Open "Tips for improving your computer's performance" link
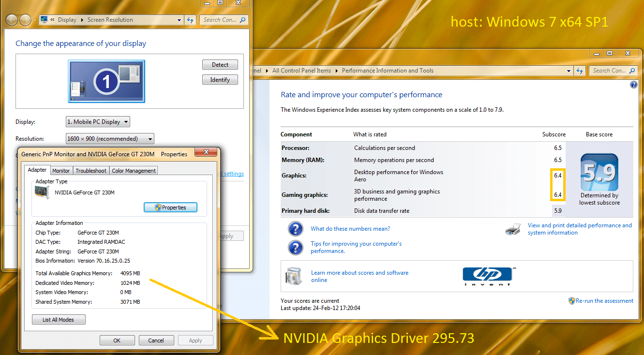644x355 pixels. tap(356, 248)
